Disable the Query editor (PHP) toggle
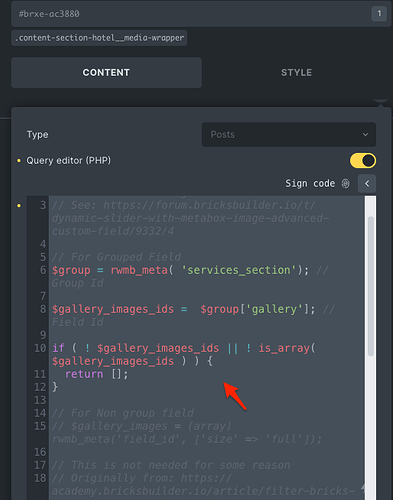The height and width of the screenshot is (500, 393). click(363, 161)
